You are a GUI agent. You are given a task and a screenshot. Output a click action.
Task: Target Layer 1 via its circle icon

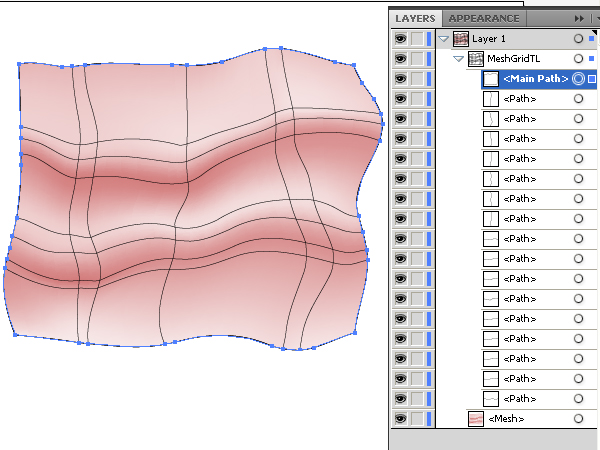coord(579,39)
